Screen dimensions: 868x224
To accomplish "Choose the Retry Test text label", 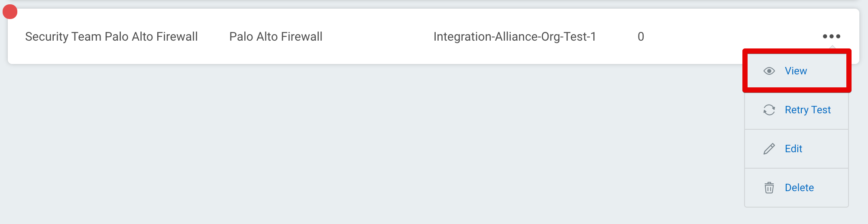I will [807, 110].
